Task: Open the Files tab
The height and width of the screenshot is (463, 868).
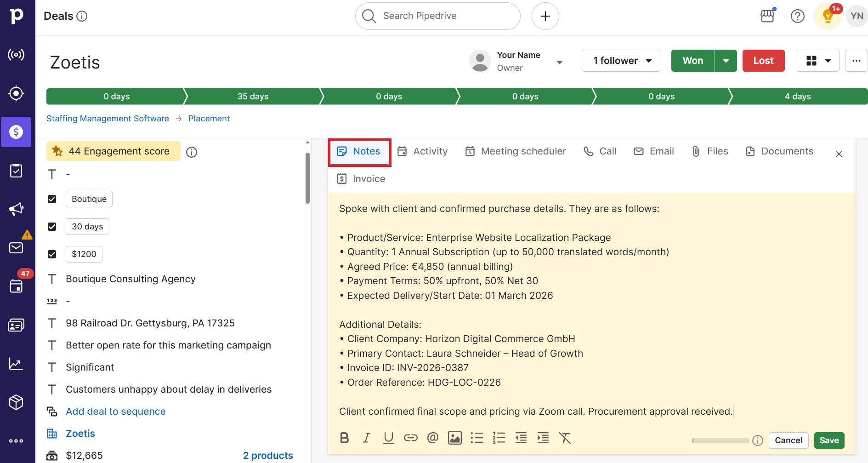Action: [x=710, y=151]
